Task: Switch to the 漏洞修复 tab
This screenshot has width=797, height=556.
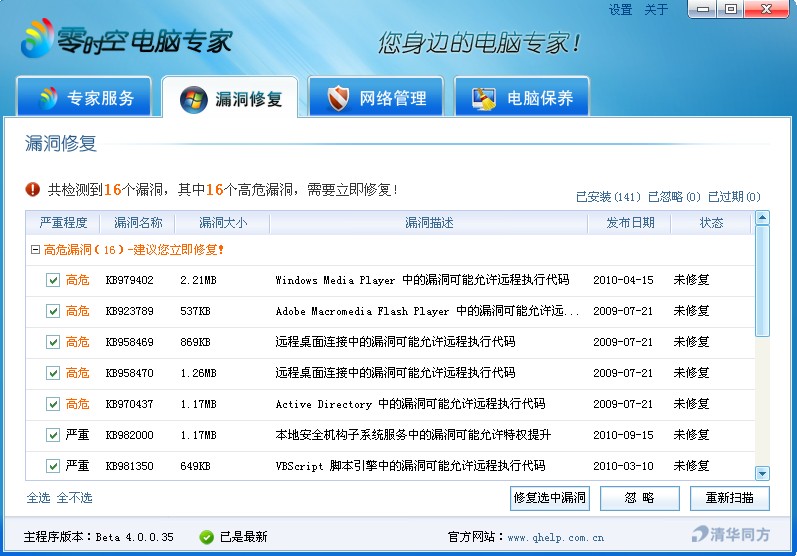Action: point(230,98)
